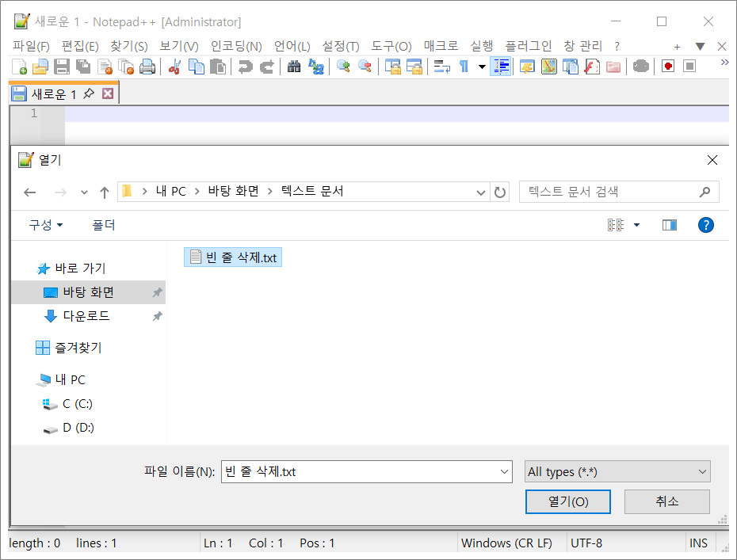737x560 pixels.
Task: Select the 빈 줄 삭제.txt file
Action: (x=233, y=257)
